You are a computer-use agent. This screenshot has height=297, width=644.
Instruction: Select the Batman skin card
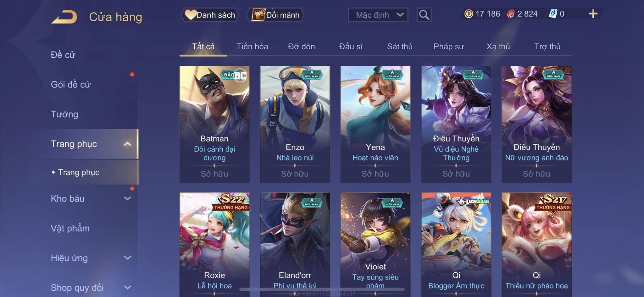point(214,124)
